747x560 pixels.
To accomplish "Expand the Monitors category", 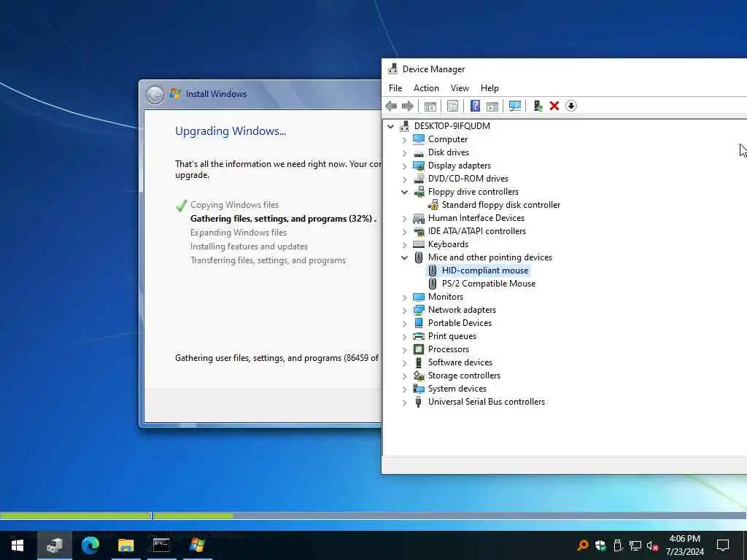I will click(404, 297).
